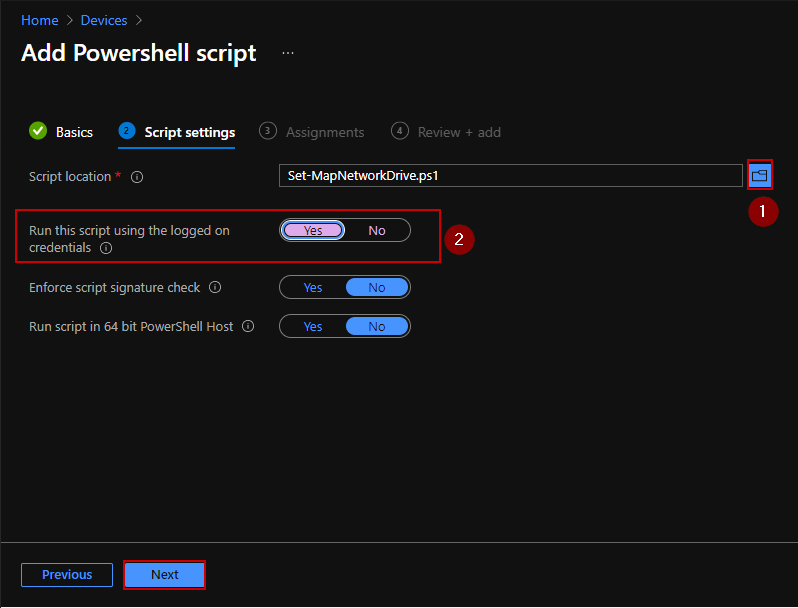Click the Next button
Viewport: 798px width, 608px height.
coord(165,575)
